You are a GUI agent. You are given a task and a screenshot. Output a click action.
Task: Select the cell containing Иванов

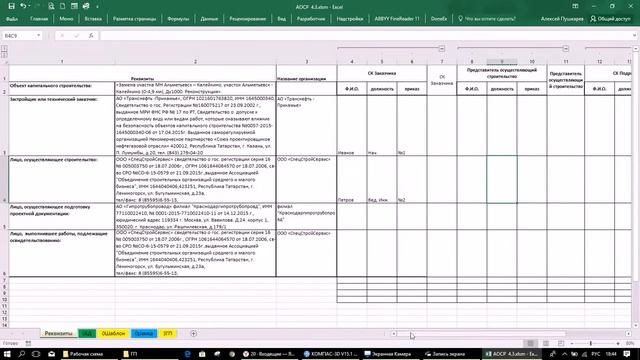352,125
